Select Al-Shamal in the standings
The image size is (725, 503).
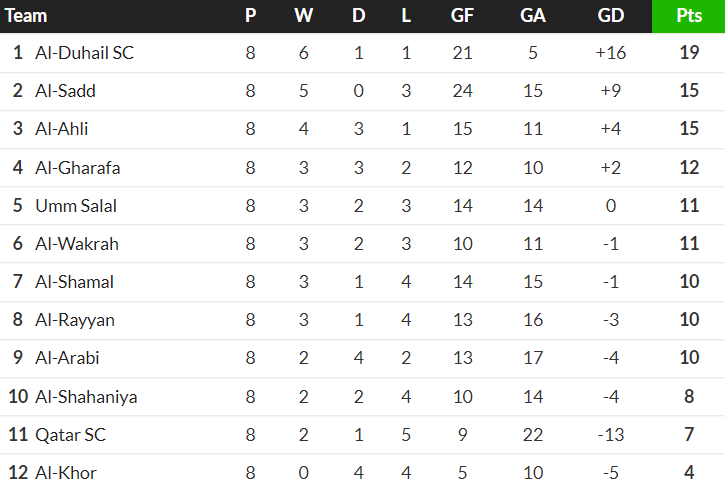pyautogui.click(x=74, y=282)
